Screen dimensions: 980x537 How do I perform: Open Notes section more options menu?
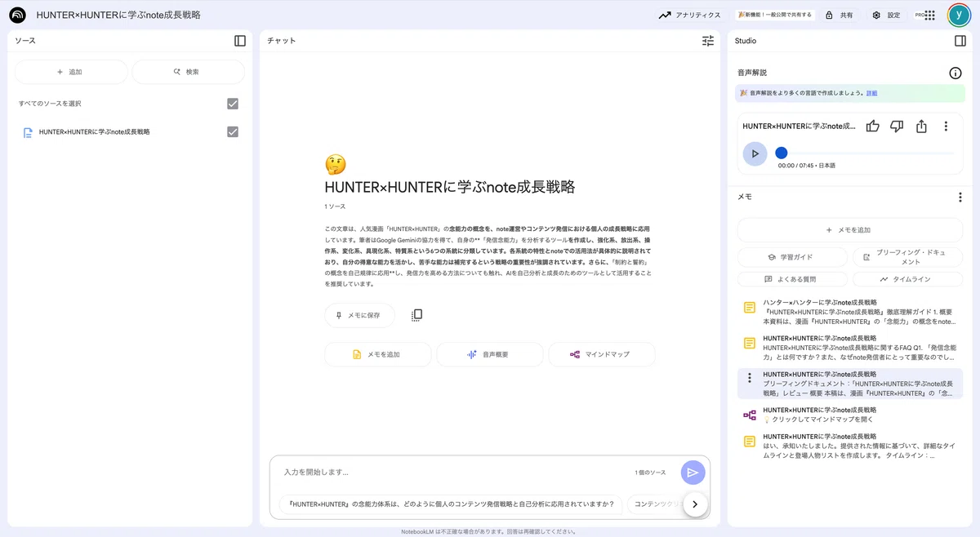point(960,197)
